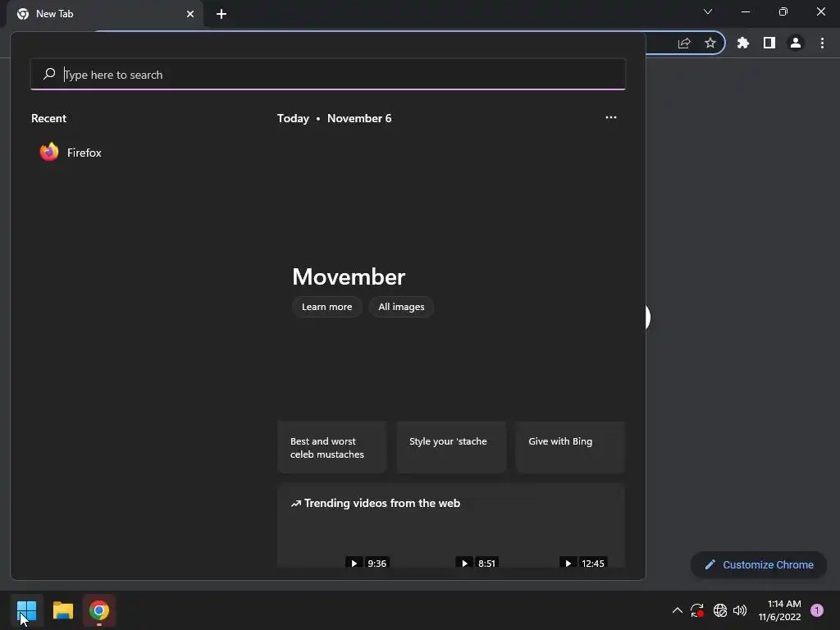The height and width of the screenshot is (630, 840).
Task: Open the network globe tray icon
Action: pos(720,610)
